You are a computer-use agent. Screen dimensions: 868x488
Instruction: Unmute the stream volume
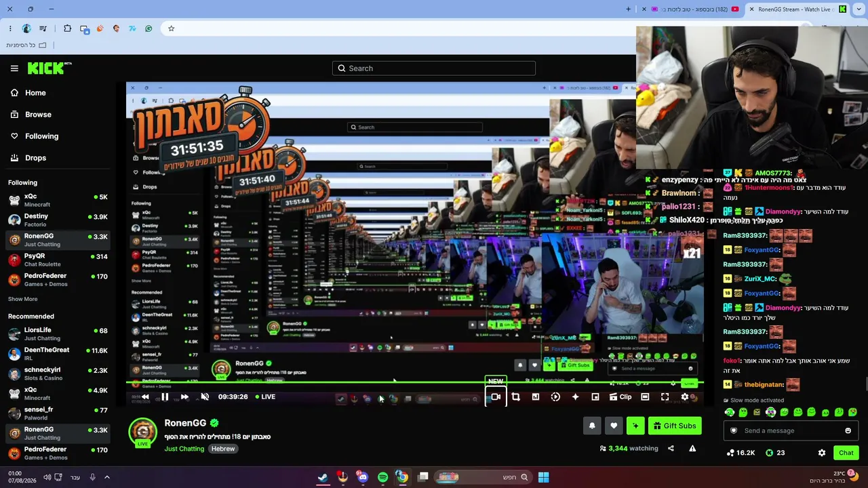coord(205,397)
